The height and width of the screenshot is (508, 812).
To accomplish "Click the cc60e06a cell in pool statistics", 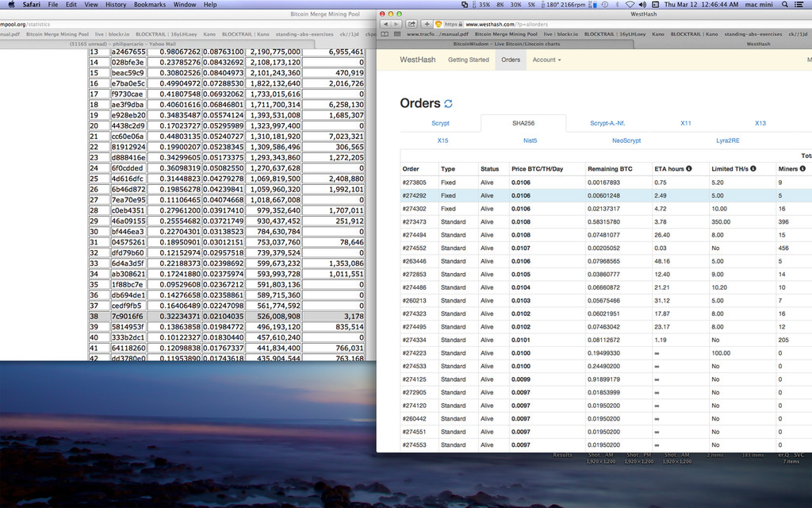I will tap(128, 137).
